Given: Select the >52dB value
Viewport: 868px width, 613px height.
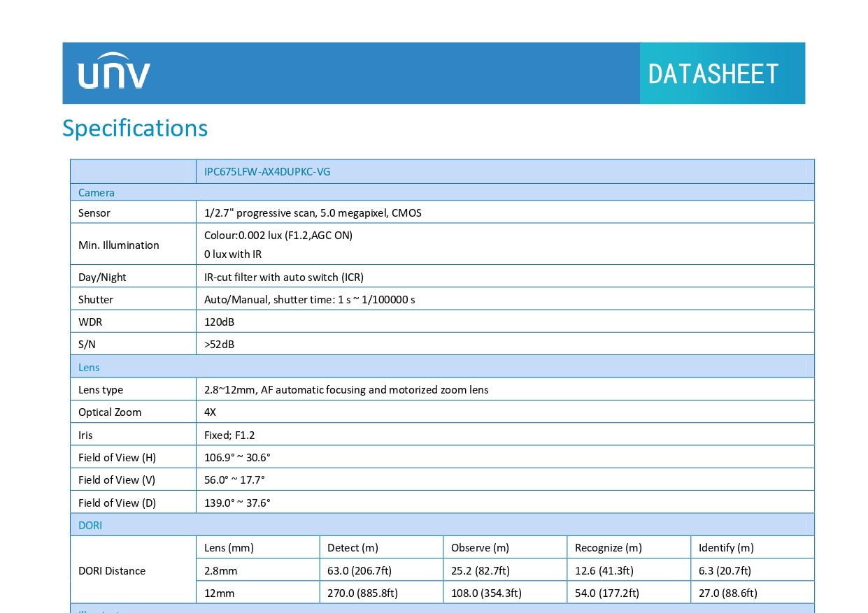Looking at the screenshot, I should 220,344.
